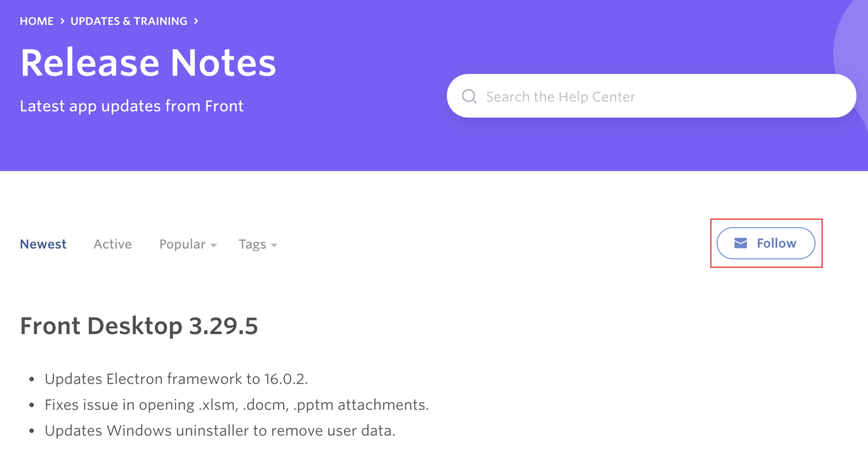The width and height of the screenshot is (868, 449).
Task: Open the Popular sort dropdown label
Action: point(182,244)
